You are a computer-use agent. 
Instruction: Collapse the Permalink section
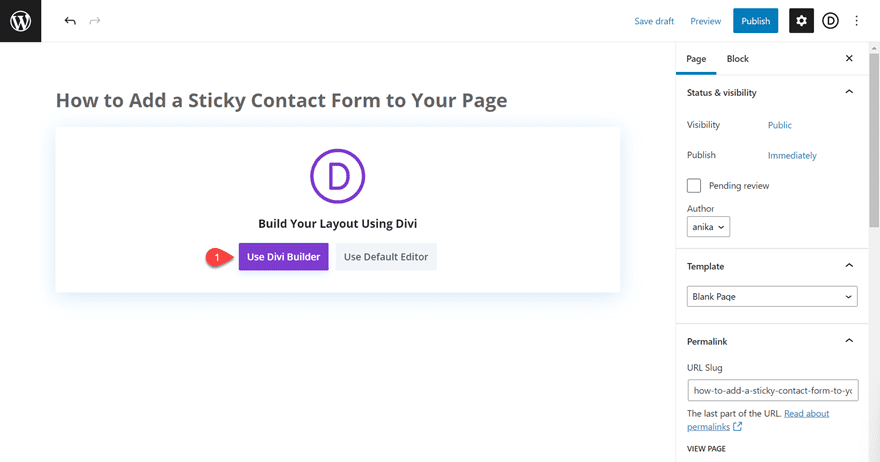[849, 341]
